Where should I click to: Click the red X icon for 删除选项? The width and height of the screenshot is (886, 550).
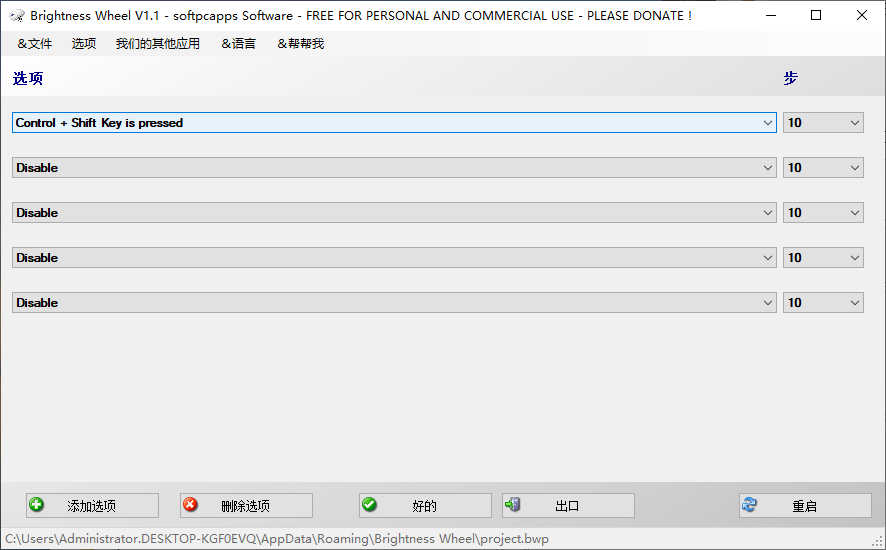pyautogui.click(x=191, y=505)
